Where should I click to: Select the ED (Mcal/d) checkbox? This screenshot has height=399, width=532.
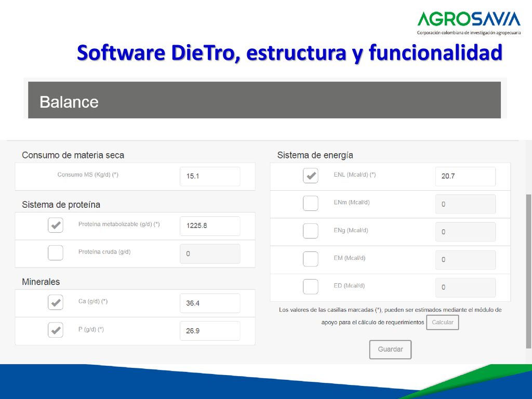[311, 286]
